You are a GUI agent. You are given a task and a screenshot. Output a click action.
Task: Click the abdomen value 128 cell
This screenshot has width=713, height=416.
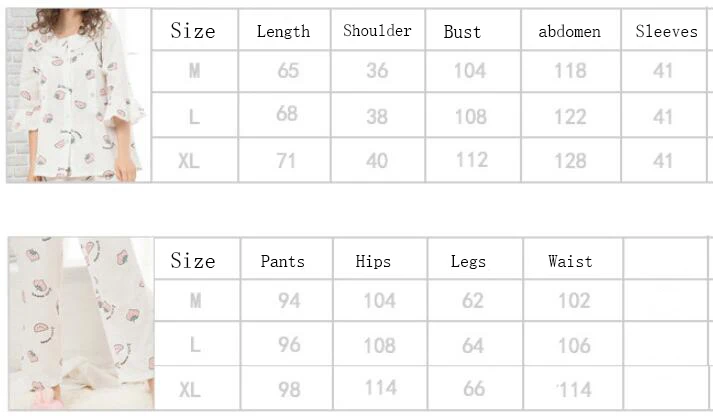coord(571,160)
